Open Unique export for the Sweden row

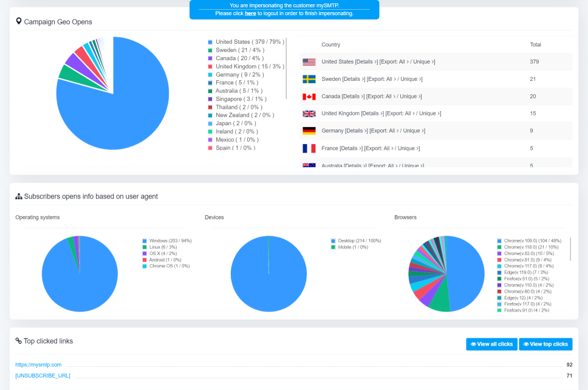coord(409,79)
